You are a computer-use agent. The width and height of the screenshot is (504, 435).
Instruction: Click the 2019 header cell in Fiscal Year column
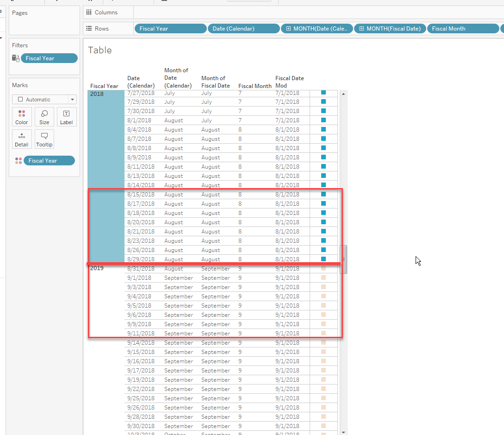(97, 268)
